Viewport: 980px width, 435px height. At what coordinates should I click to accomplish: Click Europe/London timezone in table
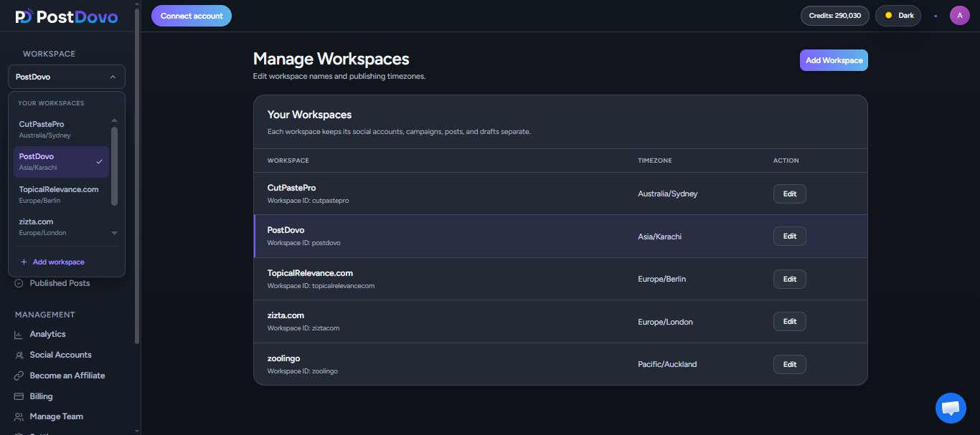pos(665,322)
